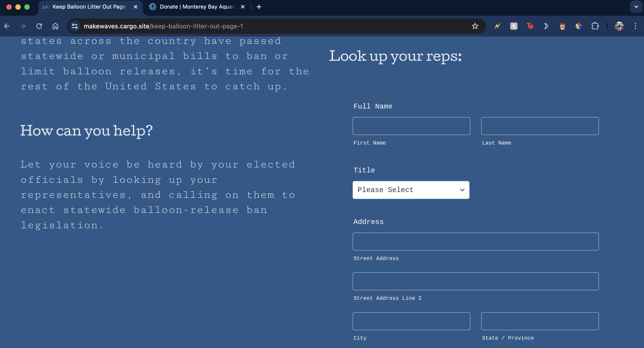
Task: Focus the Street Address field
Action: pos(476,242)
